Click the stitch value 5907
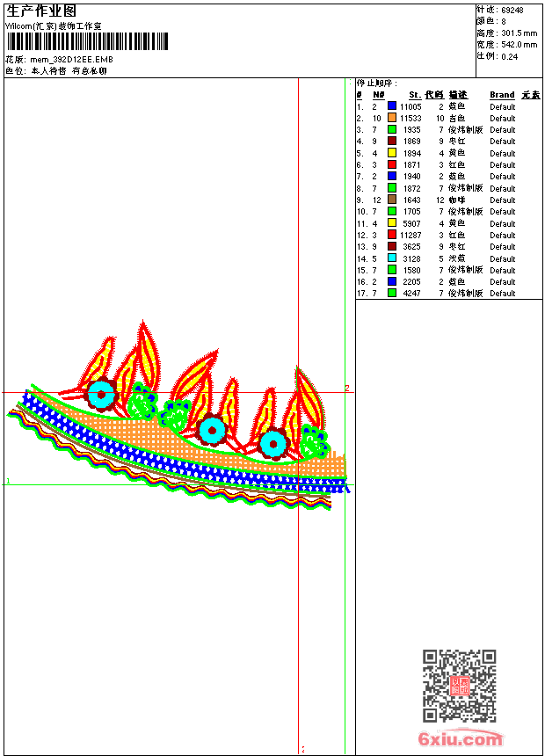 tap(412, 223)
